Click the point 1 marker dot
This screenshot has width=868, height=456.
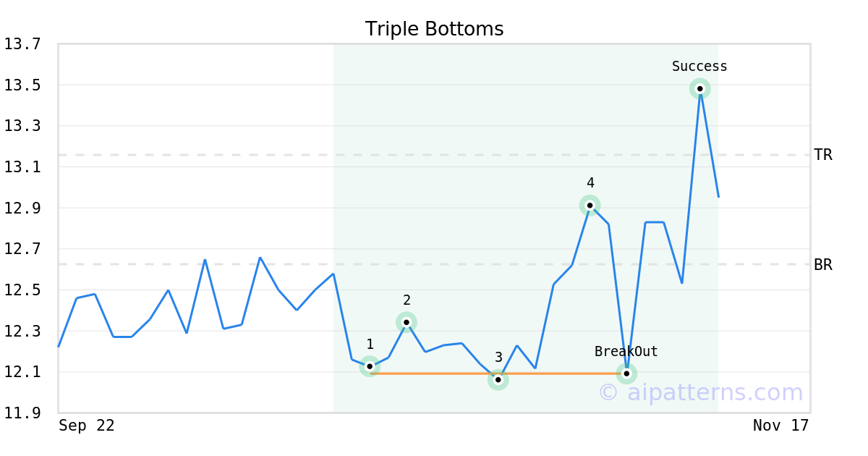coord(370,366)
